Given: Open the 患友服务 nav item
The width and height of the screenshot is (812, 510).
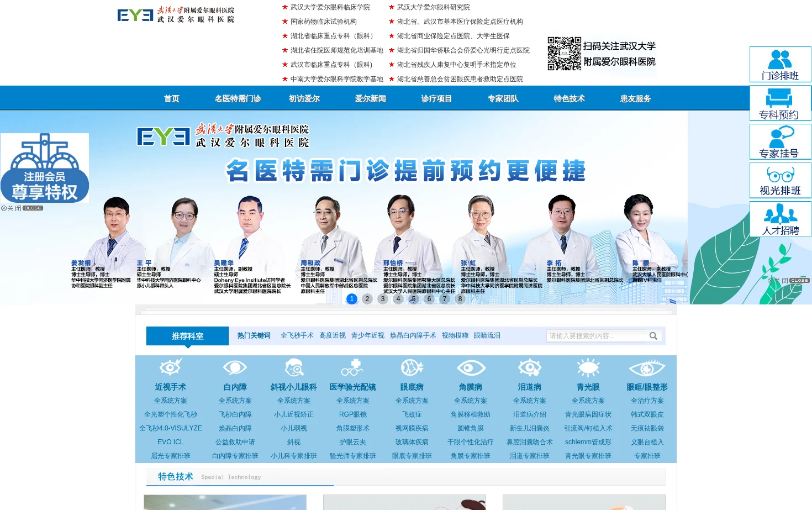Looking at the screenshot, I should pos(636,98).
